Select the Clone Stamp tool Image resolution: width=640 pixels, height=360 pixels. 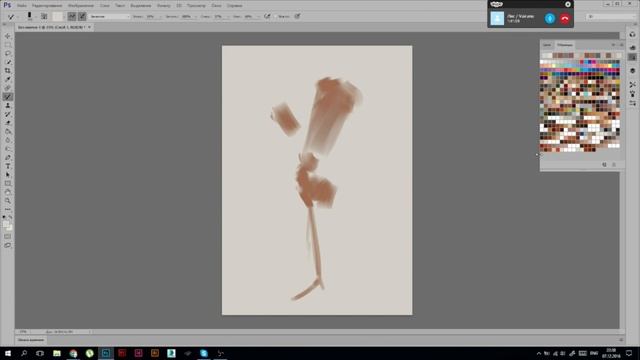point(8,105)
